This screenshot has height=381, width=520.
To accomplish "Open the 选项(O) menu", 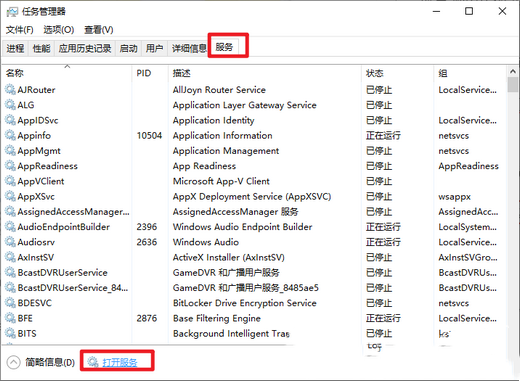I will 59,30.
